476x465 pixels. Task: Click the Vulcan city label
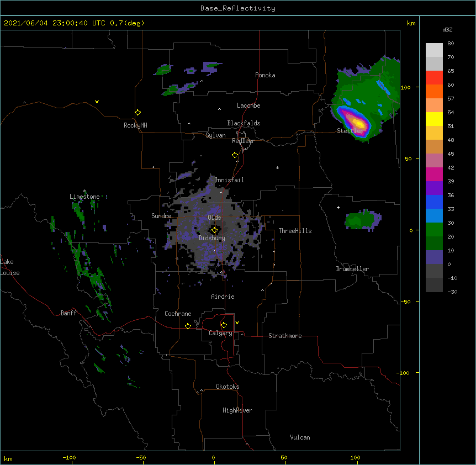click(x=300, y=437)
